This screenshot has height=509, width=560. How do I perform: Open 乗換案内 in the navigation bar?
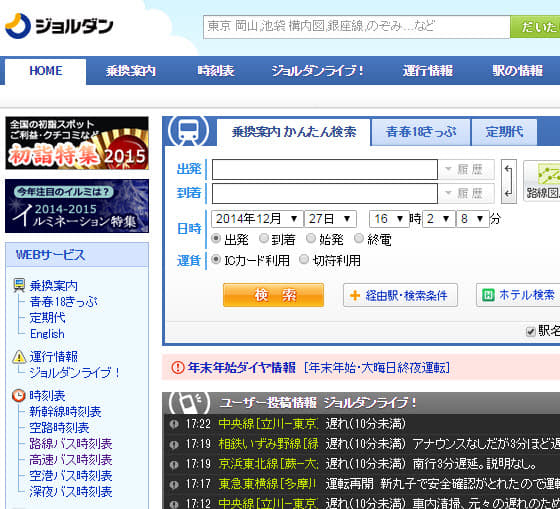point(131,71)
